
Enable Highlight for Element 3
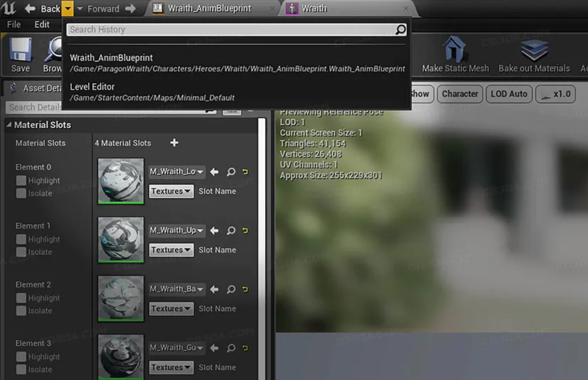(21, 357)
